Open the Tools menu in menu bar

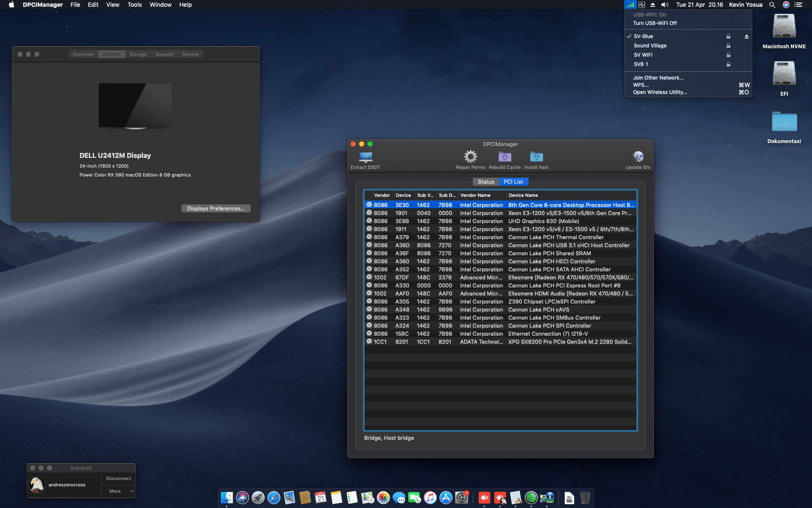[x=134, y=5]
